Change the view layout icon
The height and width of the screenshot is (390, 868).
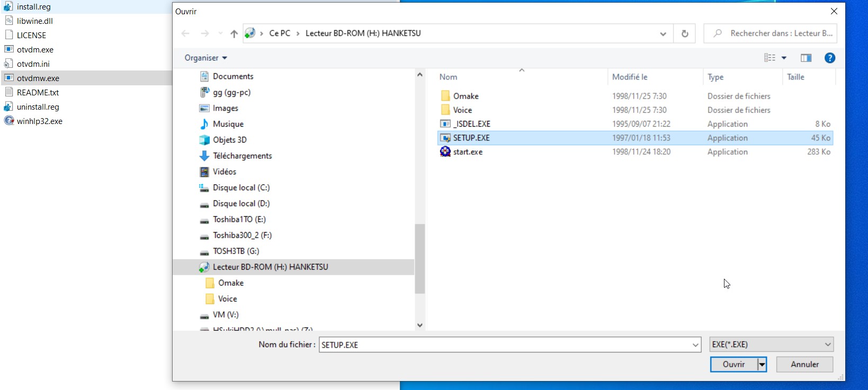pyautogui.click(x=769, y=58)
